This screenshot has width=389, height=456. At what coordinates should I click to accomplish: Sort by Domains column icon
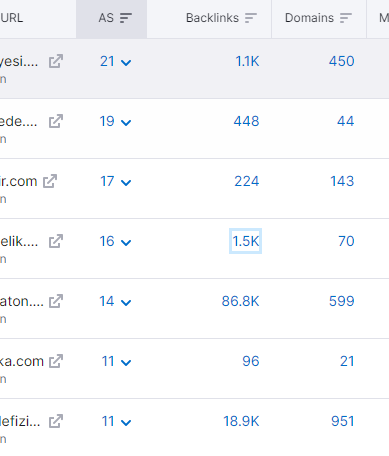pos(346,18)
